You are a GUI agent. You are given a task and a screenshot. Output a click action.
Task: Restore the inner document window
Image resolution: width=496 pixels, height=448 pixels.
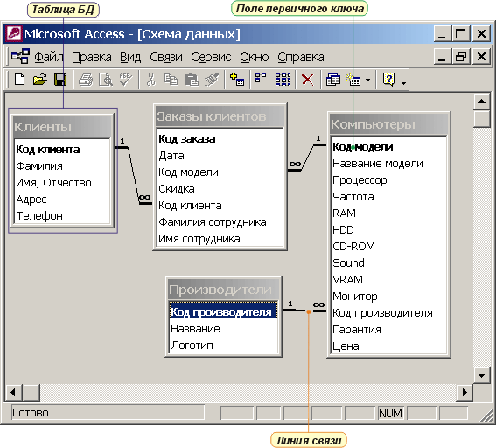pos(461,57)
